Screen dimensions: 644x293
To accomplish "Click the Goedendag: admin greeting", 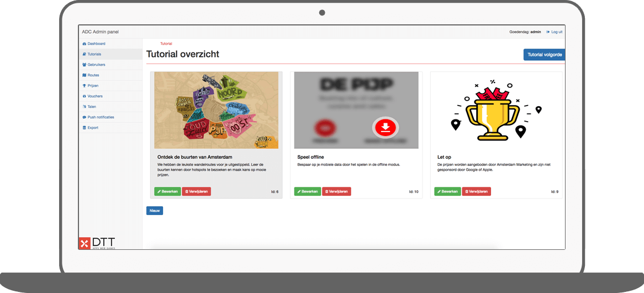I will tap(525, 32).
